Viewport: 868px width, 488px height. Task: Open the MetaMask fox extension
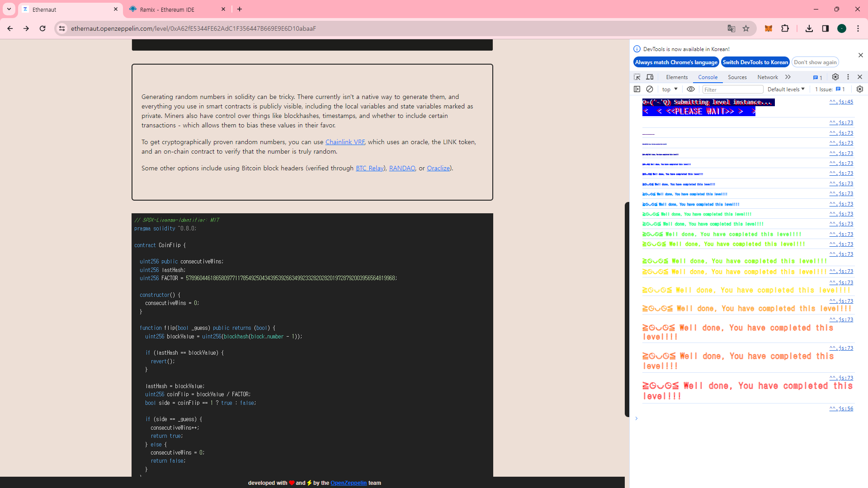click(769, 28)
